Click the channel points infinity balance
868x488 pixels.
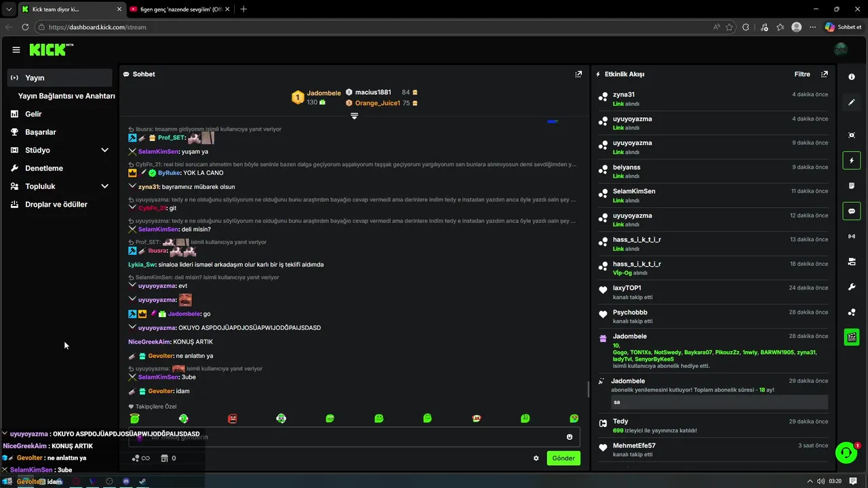point(141,458)
